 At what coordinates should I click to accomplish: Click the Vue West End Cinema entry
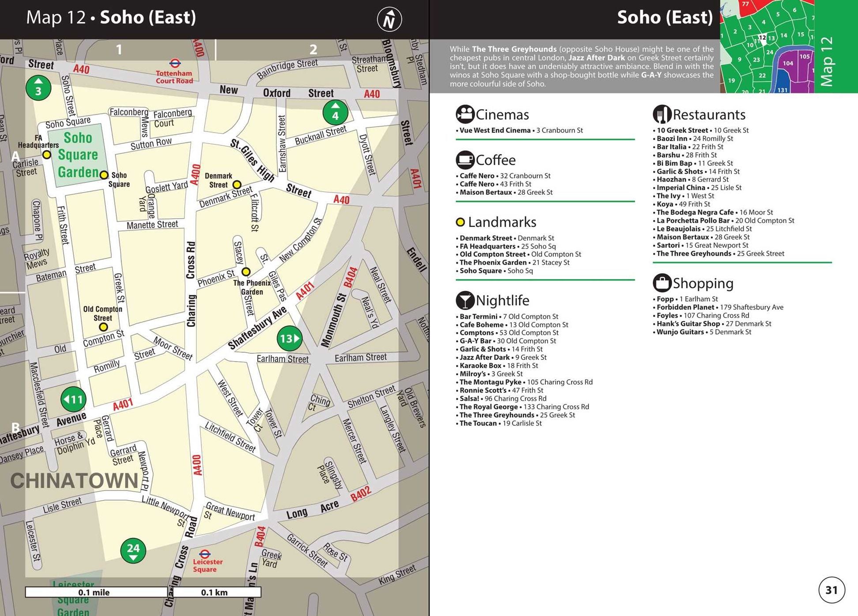519,130
